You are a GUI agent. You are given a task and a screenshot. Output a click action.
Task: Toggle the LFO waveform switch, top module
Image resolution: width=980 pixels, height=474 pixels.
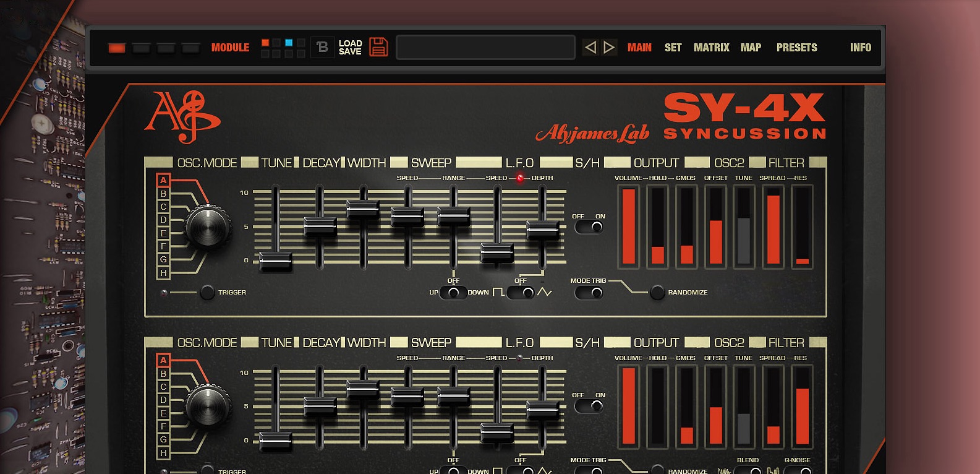[521, 292]
